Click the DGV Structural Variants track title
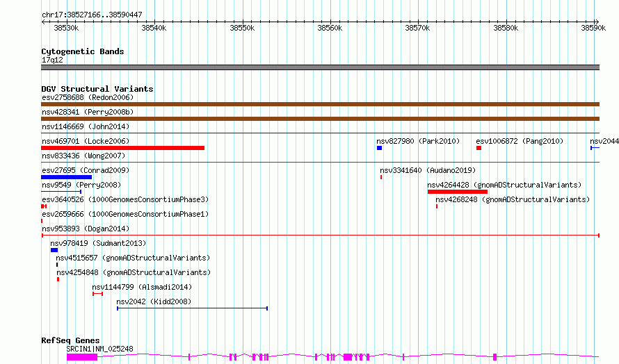The height and width of the screenshot is (364, 619). pyautogui.click(x=97, y=89)
